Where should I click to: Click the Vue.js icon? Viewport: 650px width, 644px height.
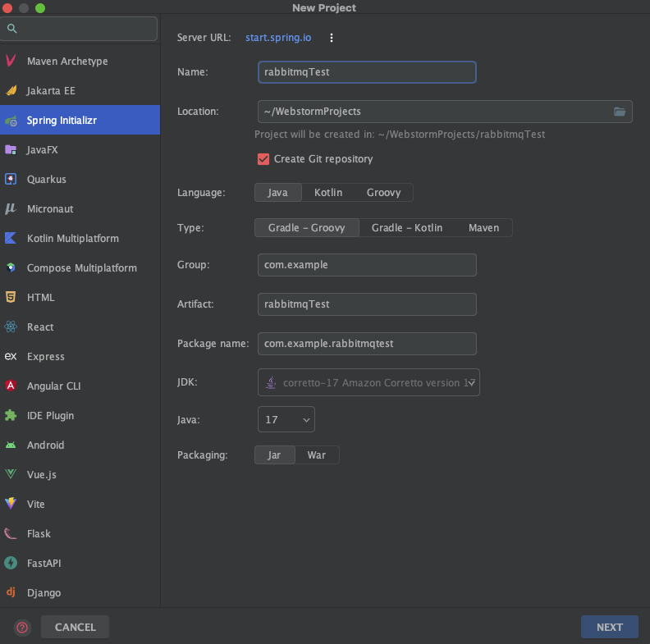(11, 474)
